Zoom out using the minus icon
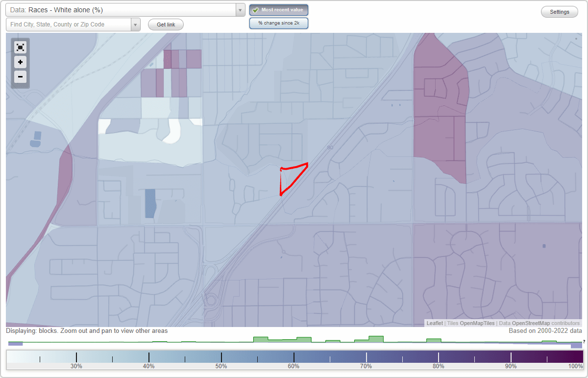588x378 pixels. [x=20, y=76]
